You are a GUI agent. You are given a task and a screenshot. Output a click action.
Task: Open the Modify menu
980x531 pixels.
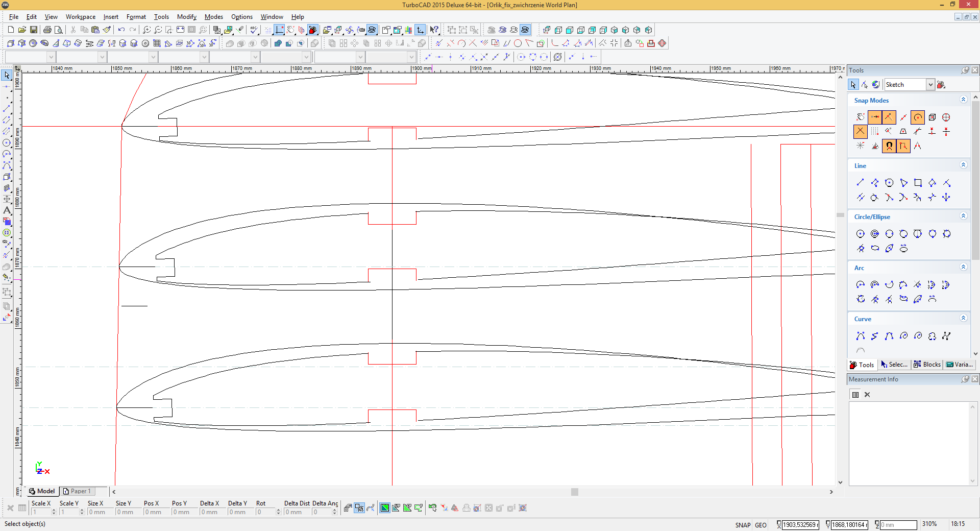tap(186, 17)
